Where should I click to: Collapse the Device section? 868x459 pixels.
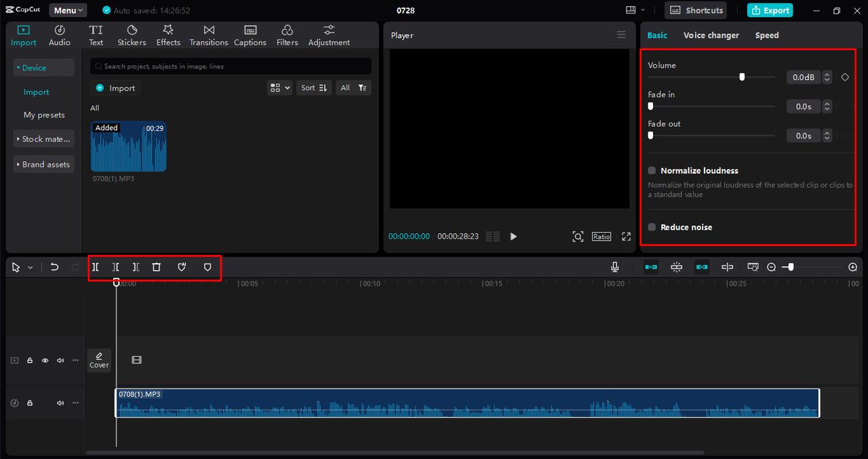[x=43, y=68]
